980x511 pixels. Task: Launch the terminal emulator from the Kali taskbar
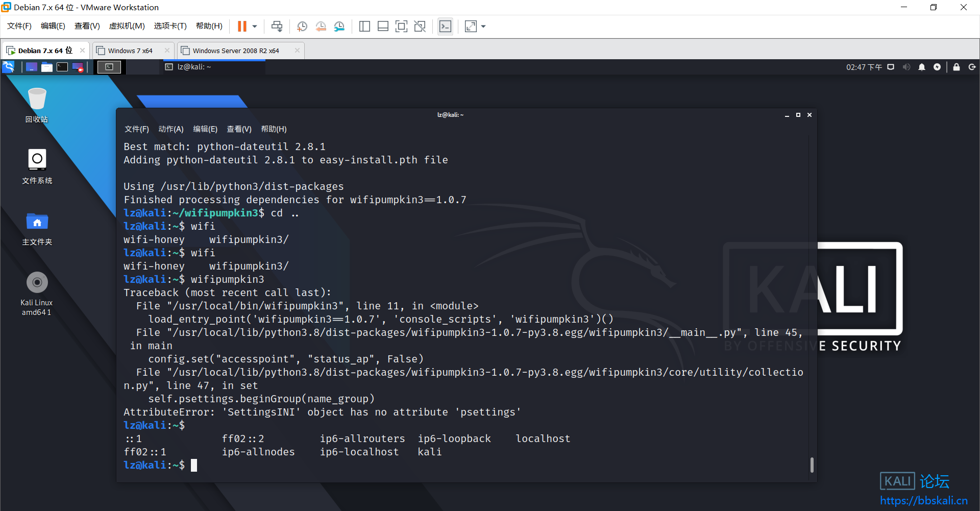pyautogui.click(x=62, y=67)
